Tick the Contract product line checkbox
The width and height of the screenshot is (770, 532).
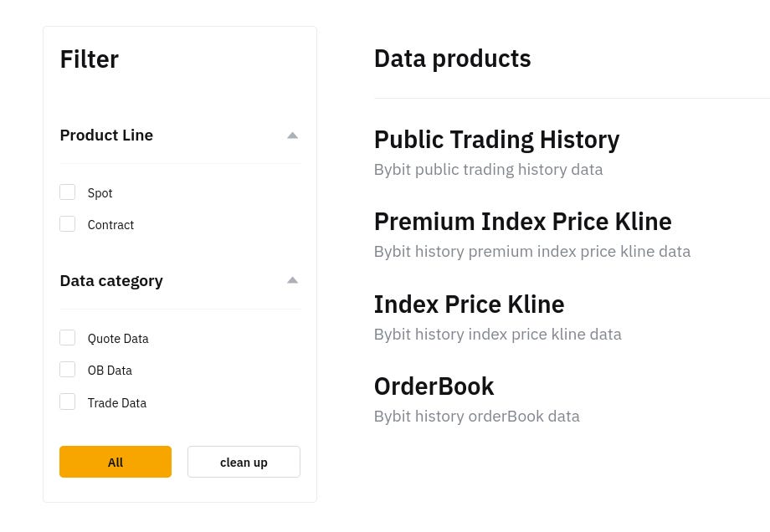[x=68, y=224]
